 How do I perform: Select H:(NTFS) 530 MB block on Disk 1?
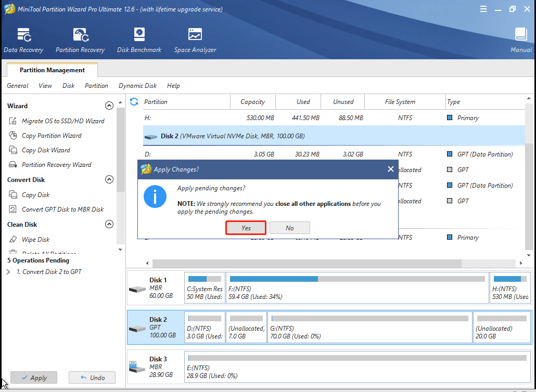tap(510, 288)
